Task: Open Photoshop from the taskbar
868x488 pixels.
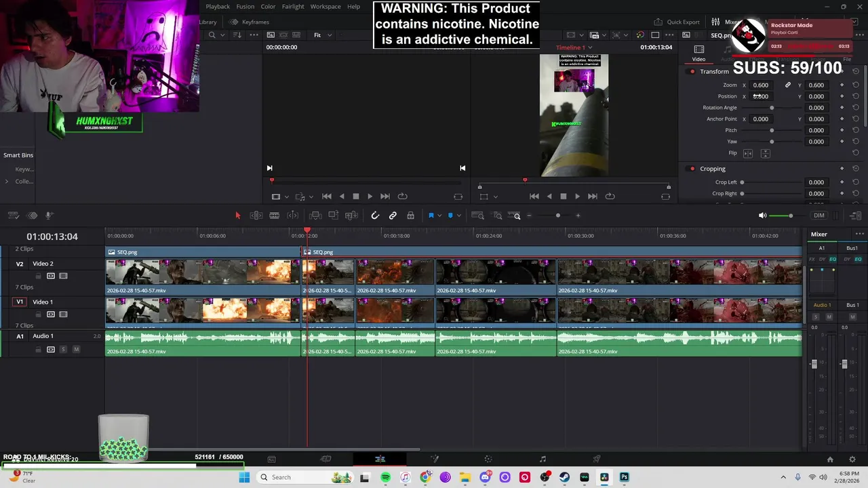Action: [x=624, y=477]
